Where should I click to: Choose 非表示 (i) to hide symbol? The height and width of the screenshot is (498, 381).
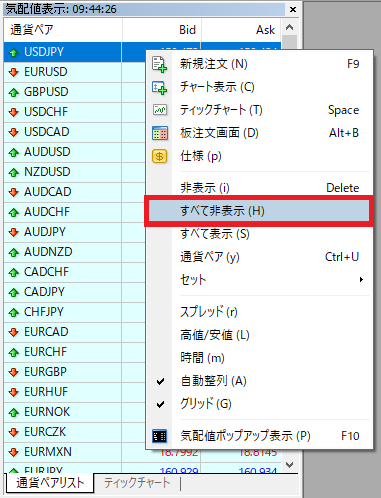click(259, 188)
